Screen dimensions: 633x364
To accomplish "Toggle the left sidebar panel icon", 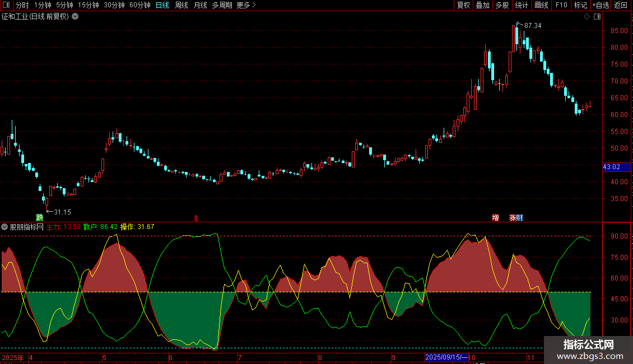I will tap(6, 5).
